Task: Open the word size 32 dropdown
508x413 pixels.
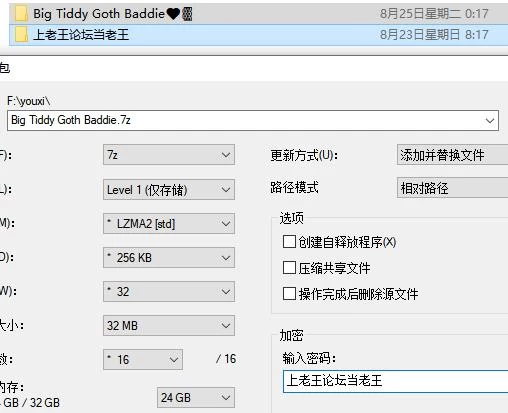Action: pos(169,292)
